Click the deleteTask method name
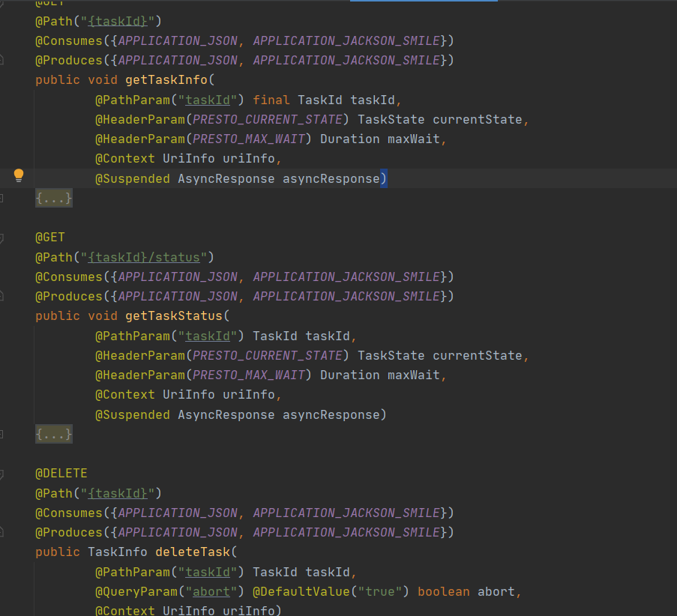677x616 pixels. [x=193, y=552]
